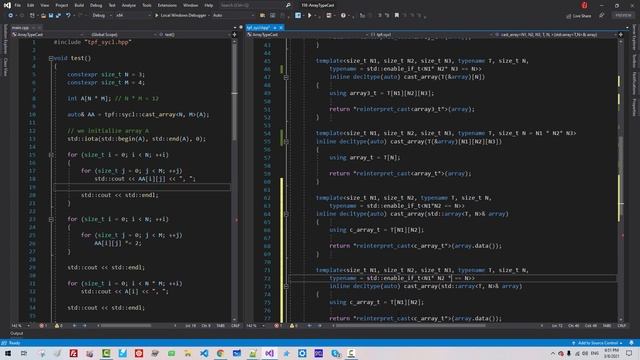Open the Project menu
Screen dimensions: 640x360
click(x=62, y=5)
